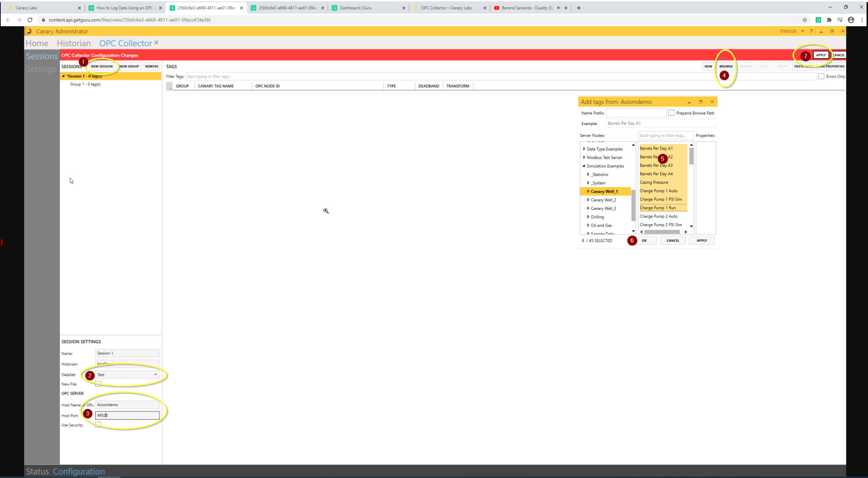868x478 pixels.
Task: Open the browser three-dot menu
Action: [862, 20]
